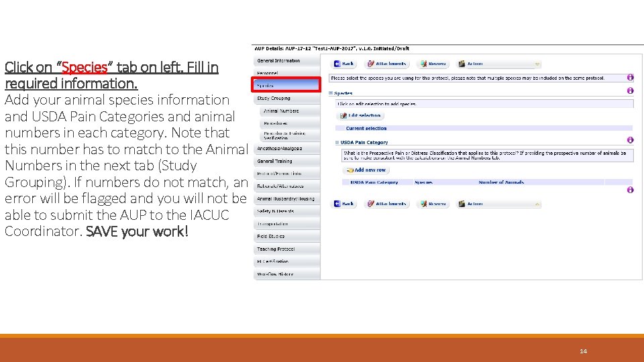Open the Teaching Protocol tab
Screen dimensions: 644x362
(286, 249)
